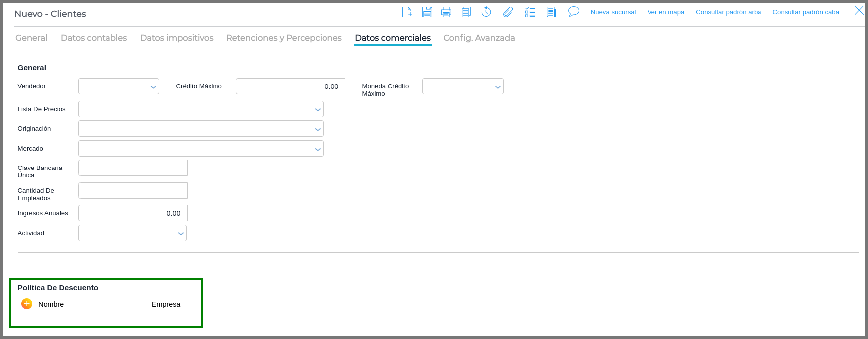Open history with the clock arrow icon
Viewport: 868px width, 339px height.
pyautogui.click(x=486, y=12)
